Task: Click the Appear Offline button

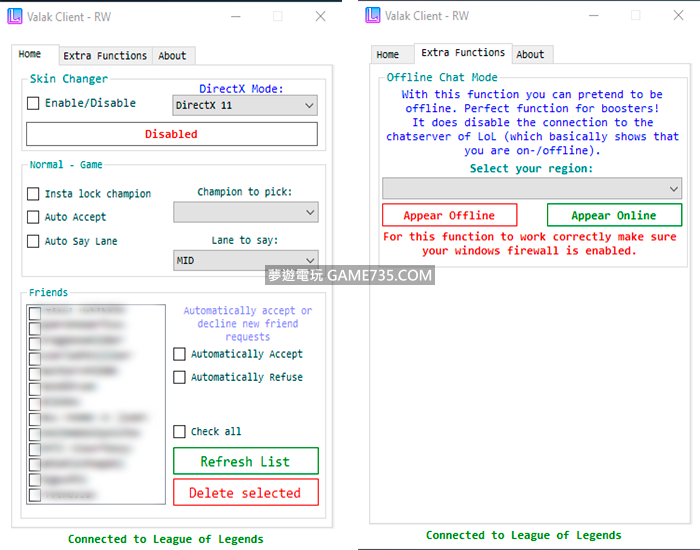Action: click(450, 216)
